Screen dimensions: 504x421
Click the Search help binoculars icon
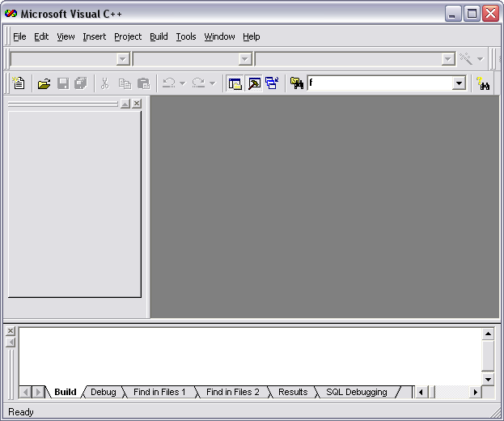pyautogui.click(x=483, y=83)
